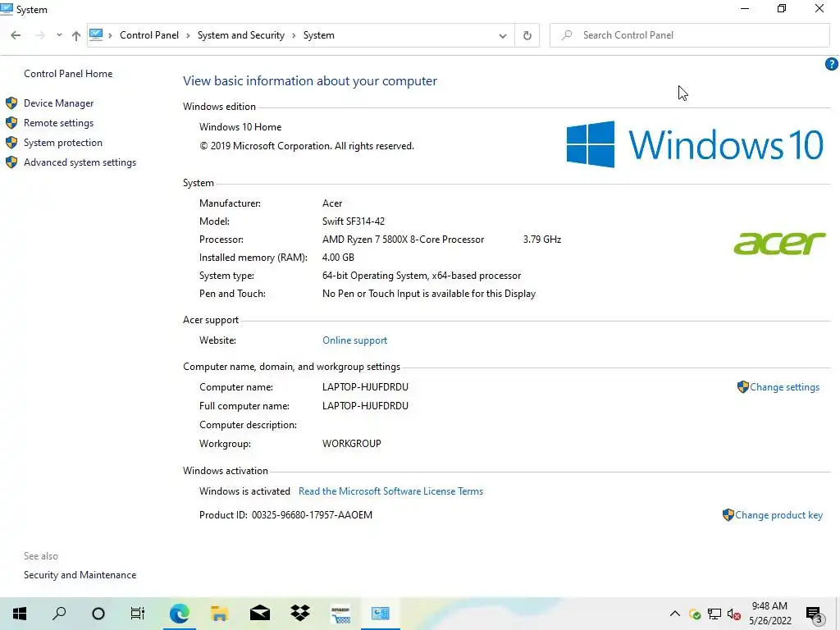Viewport: 840px width, 630px height.
Task: Open the recent locations dropdown arrow
Action: 59,35
